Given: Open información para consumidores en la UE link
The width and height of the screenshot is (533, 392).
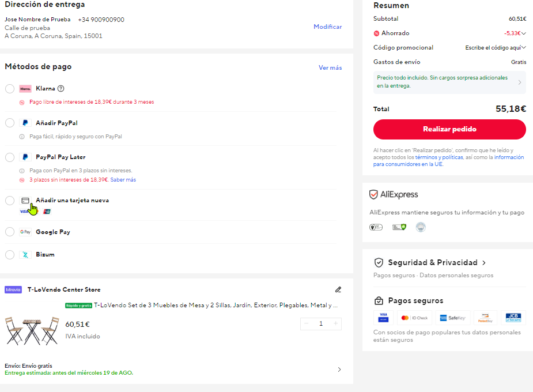Looking at the screenshot, I should tap(449, 160).
